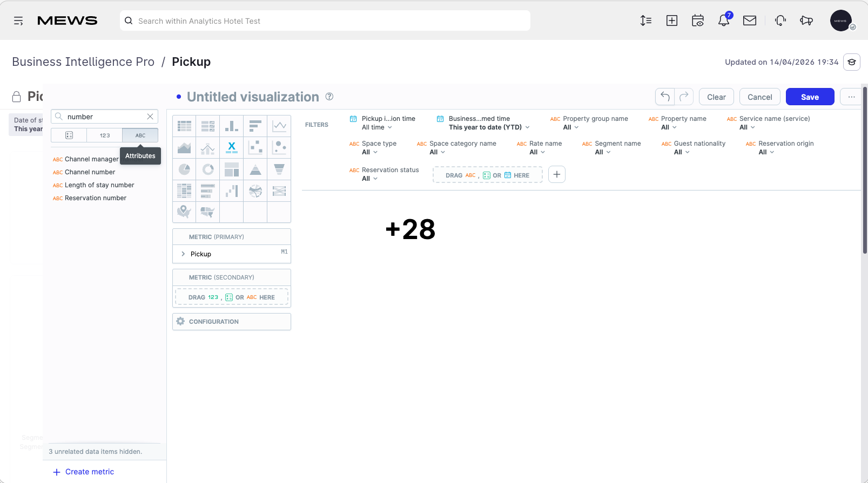Screen dimensions: 868x483
Task: Select the Headline visualization with blue X
Action: (x=232, y=148)
